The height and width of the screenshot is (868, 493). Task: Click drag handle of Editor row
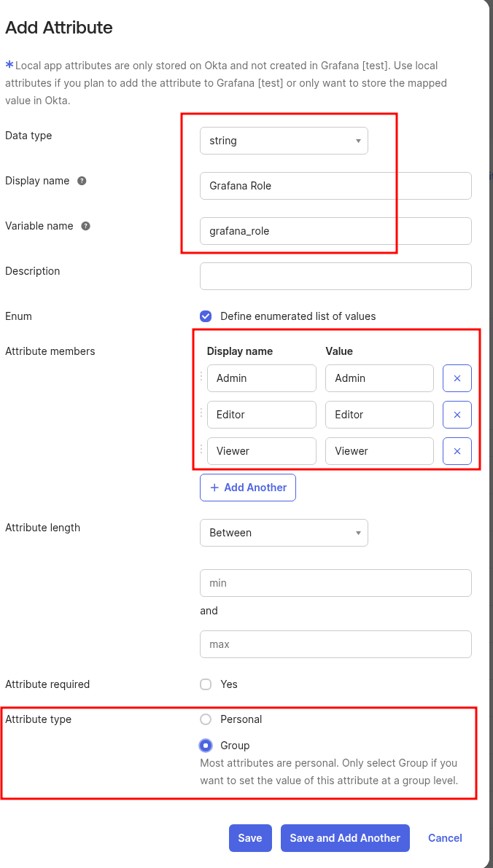201,413
